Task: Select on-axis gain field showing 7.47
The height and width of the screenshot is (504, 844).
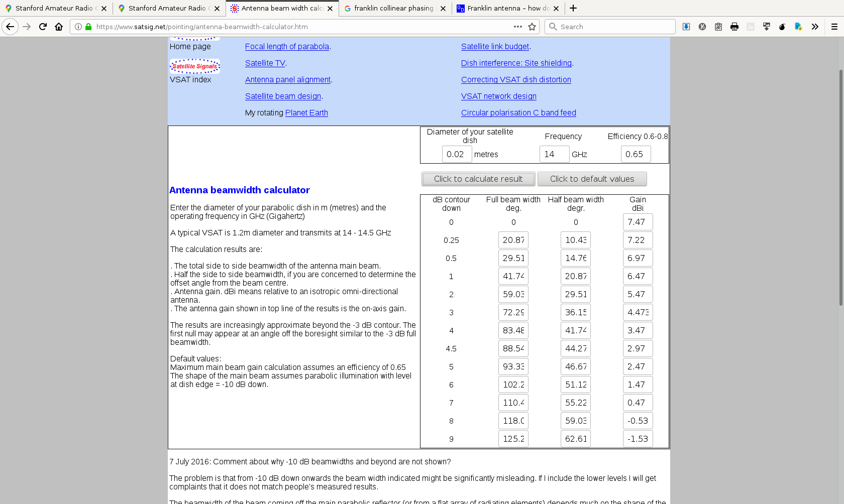Action: pyautogui.click(x=638, y=222)
